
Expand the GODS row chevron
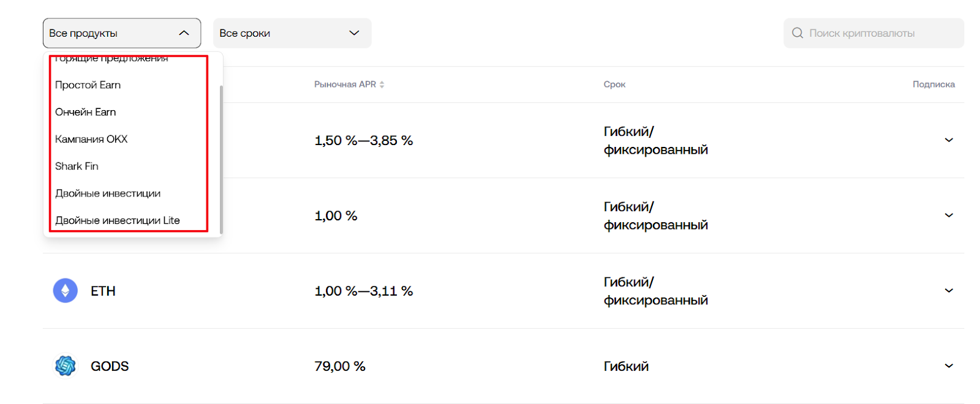coord(949,366)
